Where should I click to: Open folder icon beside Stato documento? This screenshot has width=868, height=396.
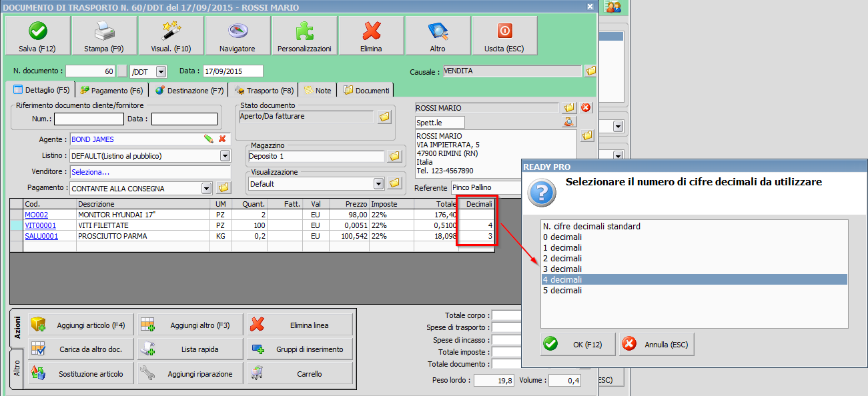[x=384, y=117]
